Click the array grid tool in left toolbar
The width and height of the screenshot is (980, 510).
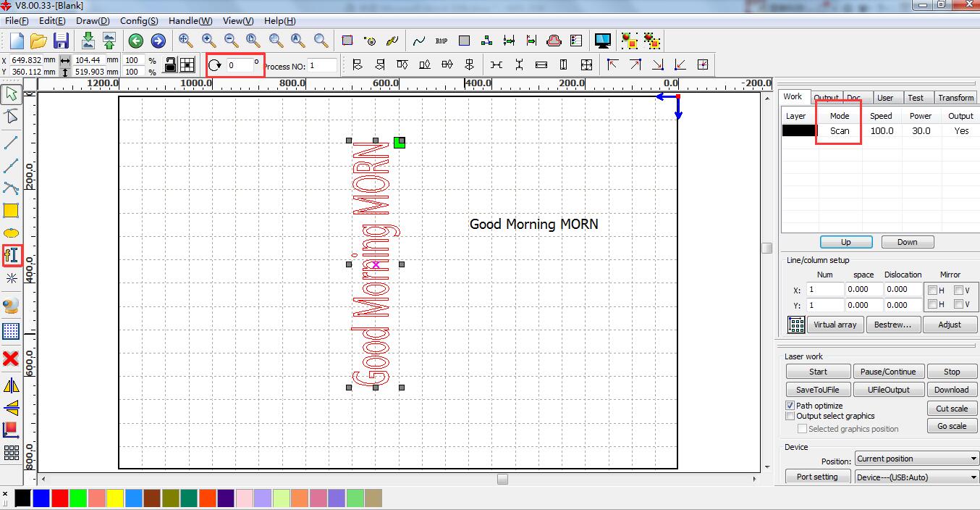11,453
